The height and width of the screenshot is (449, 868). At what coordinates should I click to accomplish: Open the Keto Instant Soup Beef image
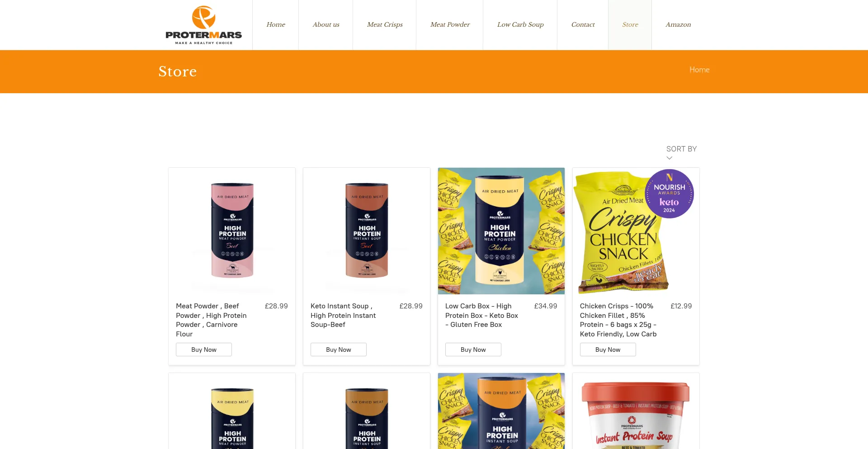click(367, 231)
